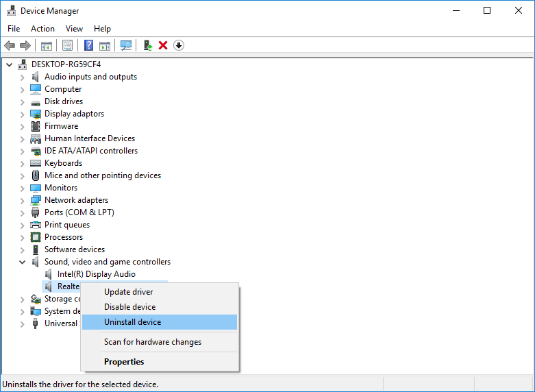The height and width of the screenshot is (392, 535).
Task: Click the Keyboards category icon
Action: click(36, 163)
